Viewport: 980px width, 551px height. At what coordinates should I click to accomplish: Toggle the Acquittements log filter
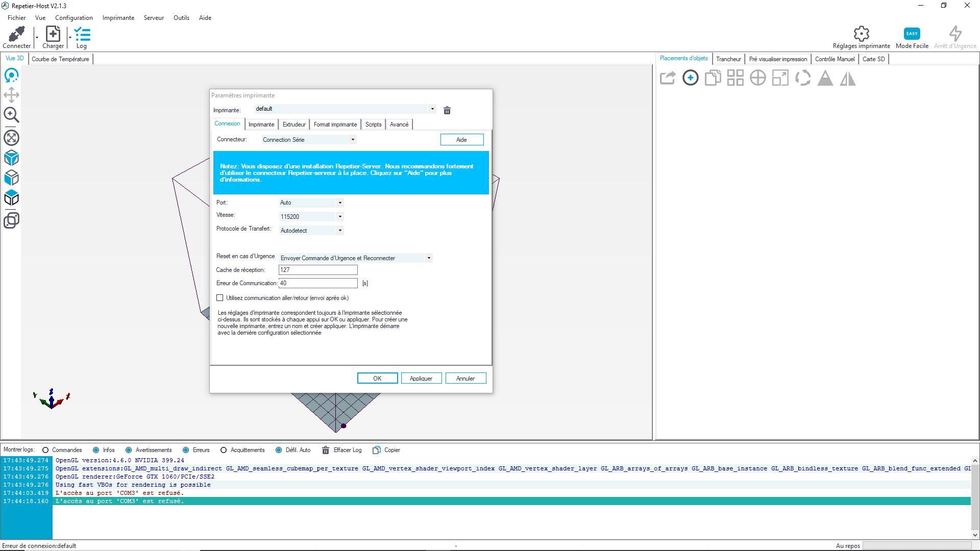pyautogui.click(x=224, y=450)
